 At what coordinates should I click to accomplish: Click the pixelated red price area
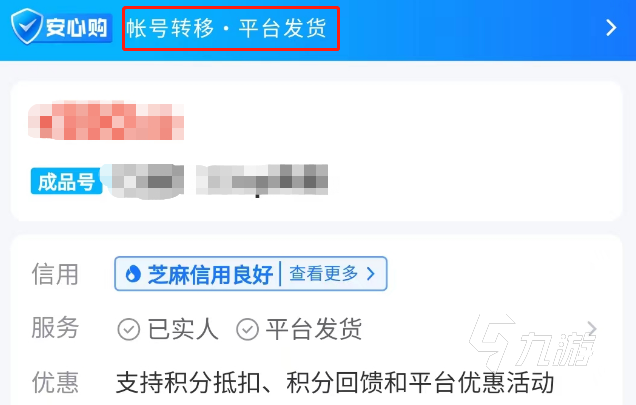(106, 121)
